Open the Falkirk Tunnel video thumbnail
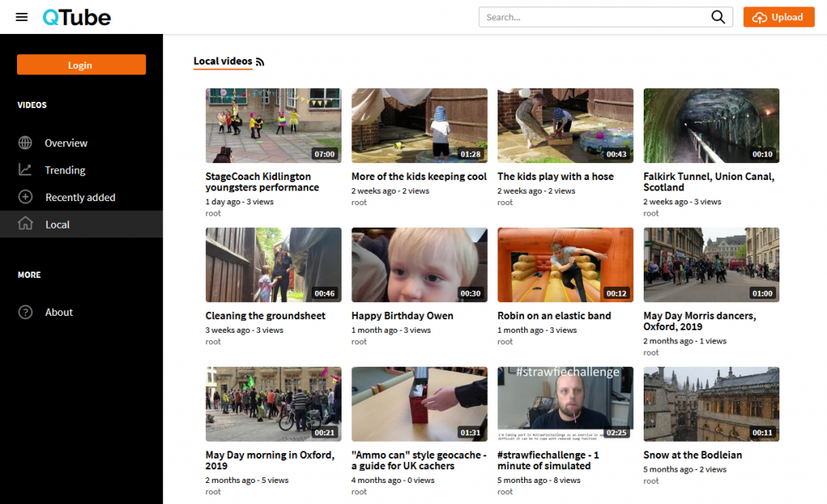Image resolution: width=827 pixels, height=504 pixels. coord(711,125)
